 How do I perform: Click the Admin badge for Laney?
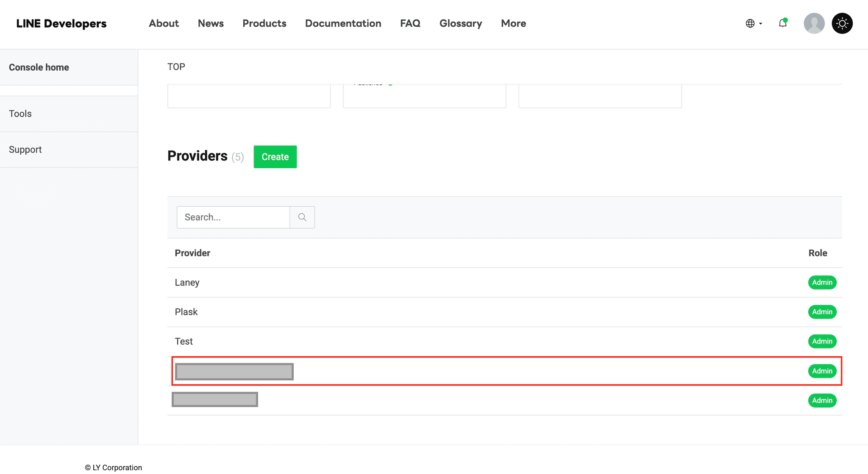coord(822,283)
